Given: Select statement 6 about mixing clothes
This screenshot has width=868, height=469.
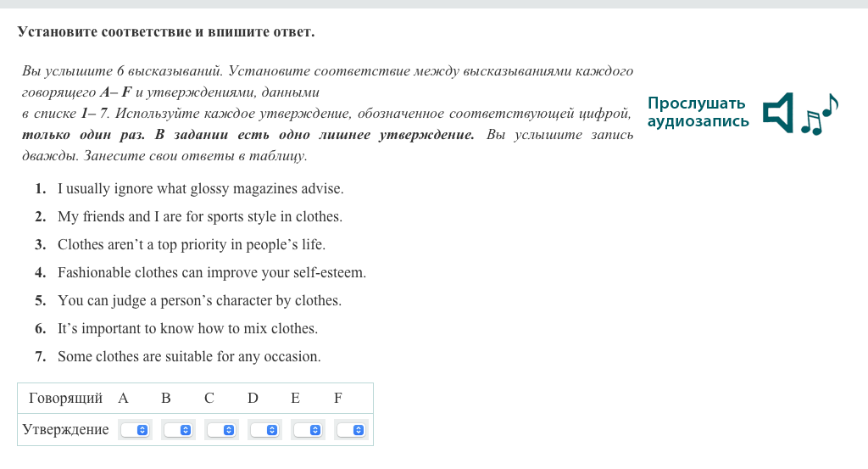Looking at the screenshot, I should coord(187,329).
